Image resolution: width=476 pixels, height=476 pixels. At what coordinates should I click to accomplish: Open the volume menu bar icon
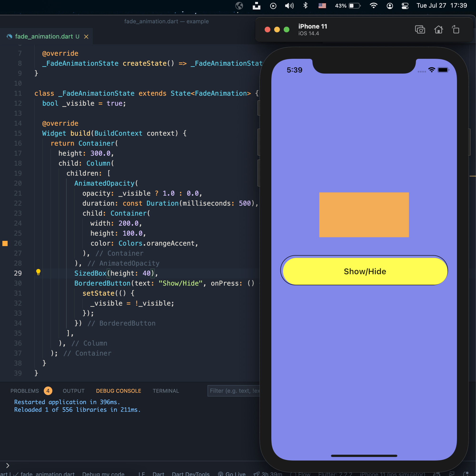coord(289,6)
